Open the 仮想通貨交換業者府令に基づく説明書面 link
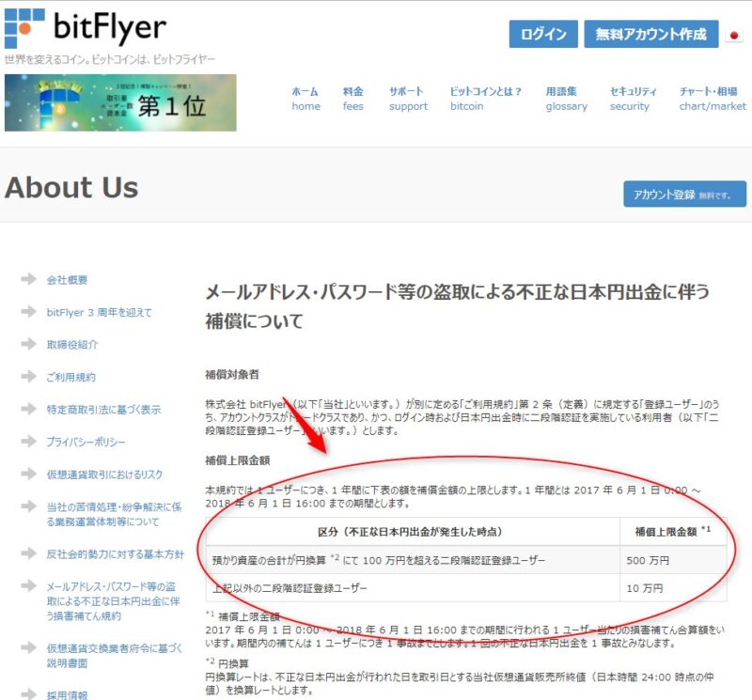This screenshot has width=752, height=700. point(114,656)
